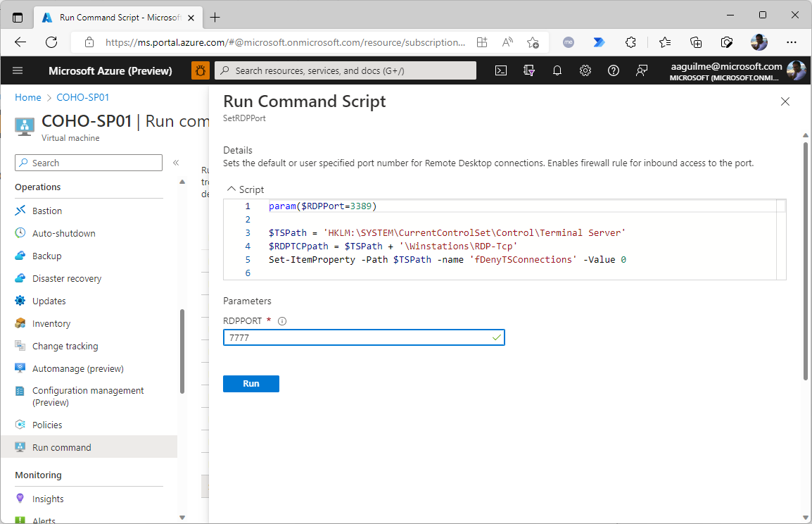Click the Azure search resources box

tap(345, 70)
